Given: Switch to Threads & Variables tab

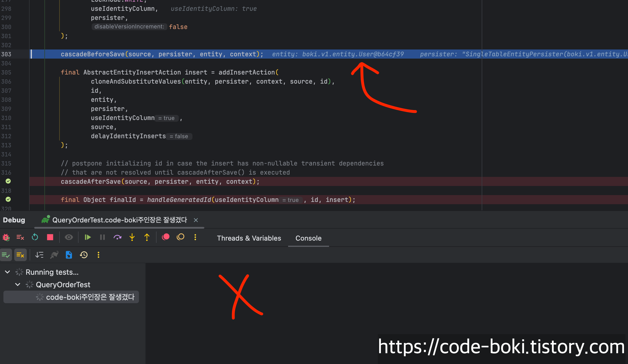Looking at the screenshot, I should pos(249,238).
